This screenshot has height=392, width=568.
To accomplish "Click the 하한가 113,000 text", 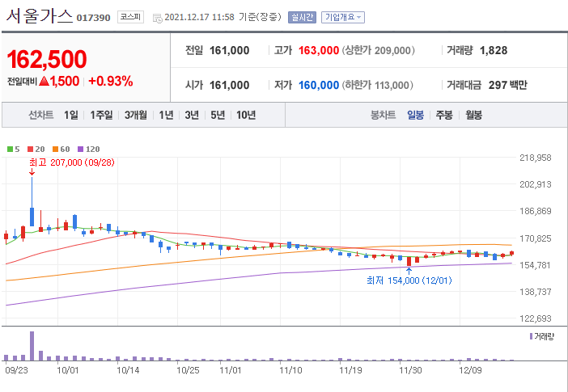I will pos(377,85).
